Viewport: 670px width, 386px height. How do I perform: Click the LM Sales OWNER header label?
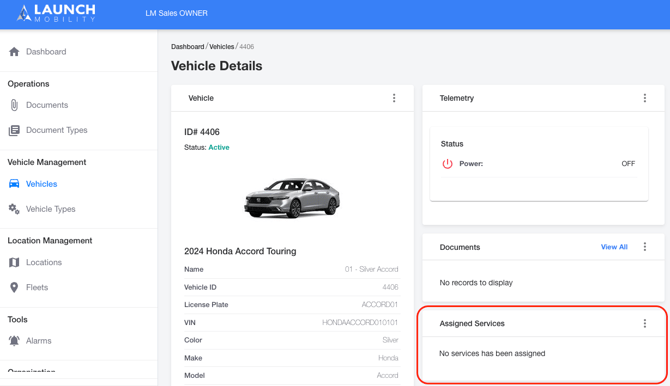(176, 13)
